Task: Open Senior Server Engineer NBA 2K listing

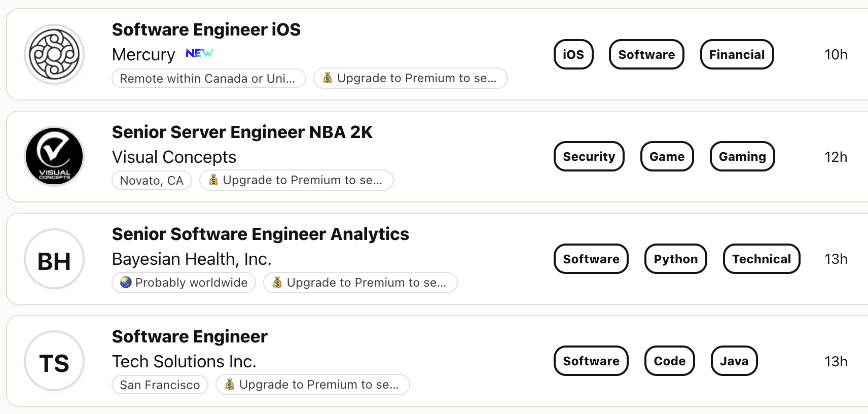Action: (242, 132)
